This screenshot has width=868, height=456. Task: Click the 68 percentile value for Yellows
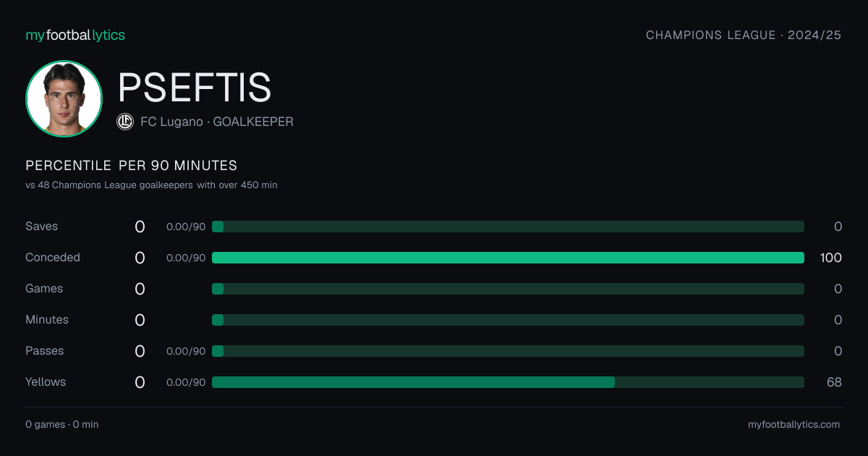[834, 382]
